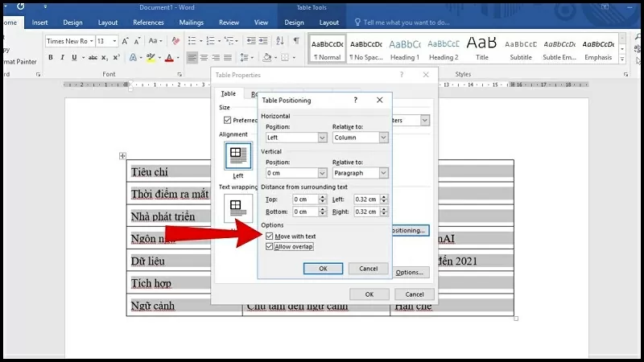Open the Vertical Relative to Paragraph dropdown
Image resolution: width=644 pixels, height=362 pixels.
coord(383,173)
